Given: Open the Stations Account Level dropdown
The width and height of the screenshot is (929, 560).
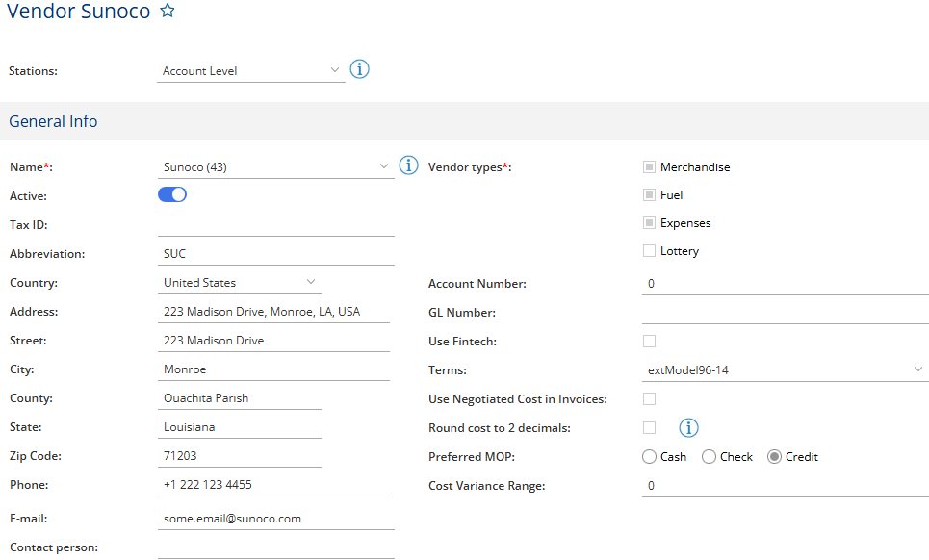Looking at the screenshot, I should (x=250, y=71).
